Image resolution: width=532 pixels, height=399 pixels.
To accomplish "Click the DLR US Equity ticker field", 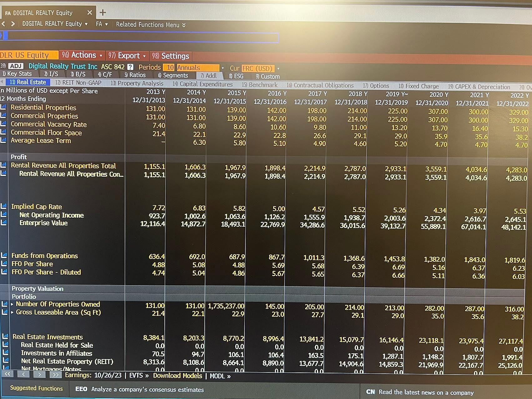I will point(29,55).
